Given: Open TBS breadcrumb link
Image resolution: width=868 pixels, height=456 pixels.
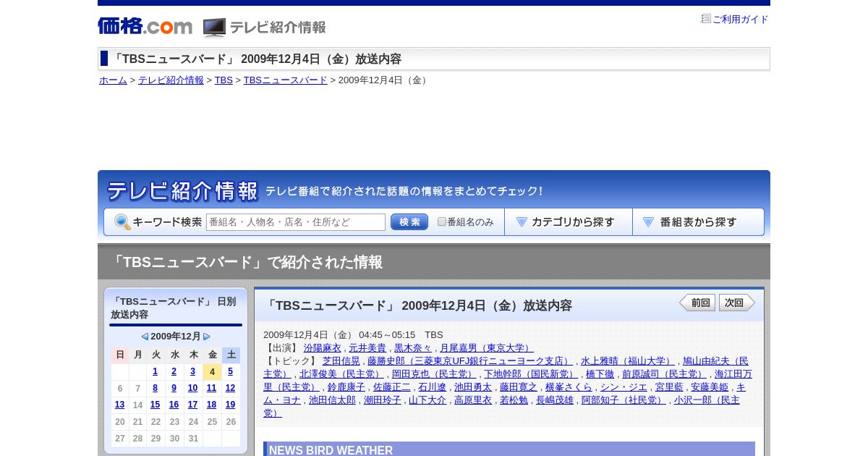Looking at the screenshot, I should click(x=224, y=80).
